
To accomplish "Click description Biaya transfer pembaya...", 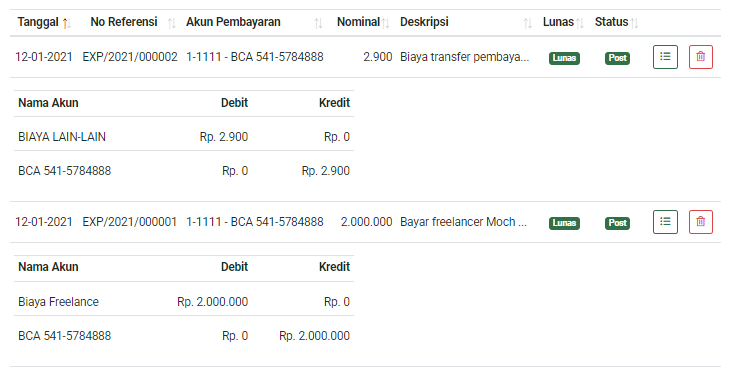I will 464,57.
